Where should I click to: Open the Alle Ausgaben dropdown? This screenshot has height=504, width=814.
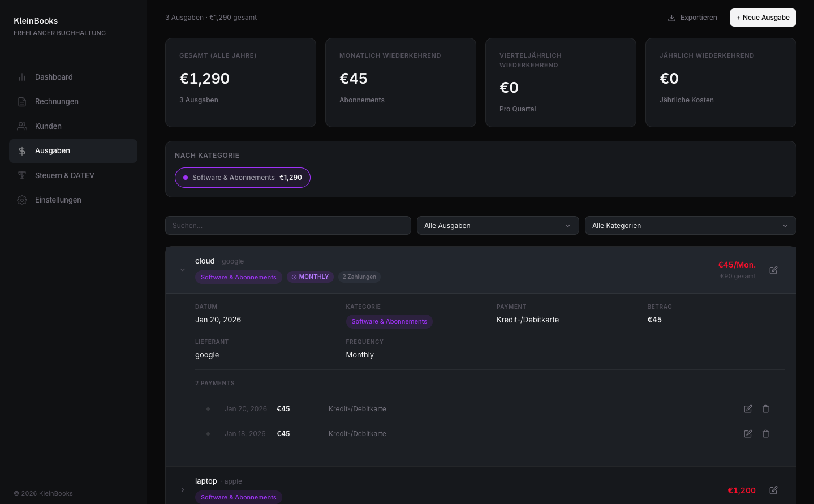pos(497,226)
